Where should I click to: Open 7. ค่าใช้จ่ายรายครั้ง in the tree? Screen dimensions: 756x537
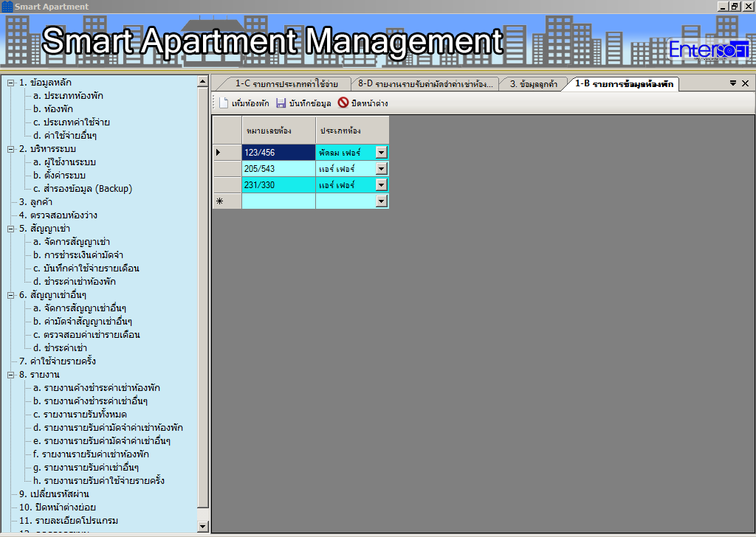pyautogui.click(x=58, y=361)
